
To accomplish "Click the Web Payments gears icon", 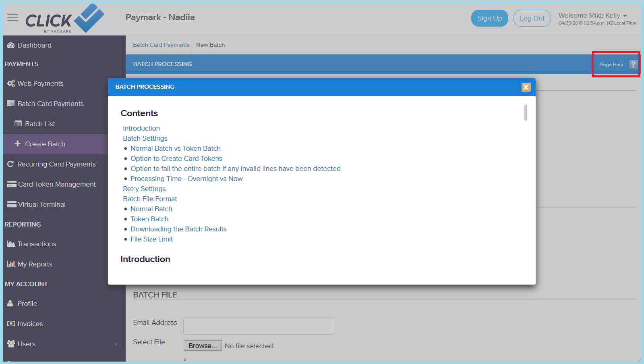I will (x=11, y=83).
